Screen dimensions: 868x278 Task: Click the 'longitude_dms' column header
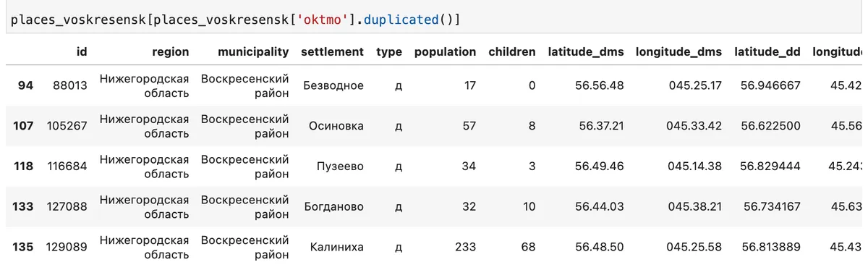[x=678, y=52]
